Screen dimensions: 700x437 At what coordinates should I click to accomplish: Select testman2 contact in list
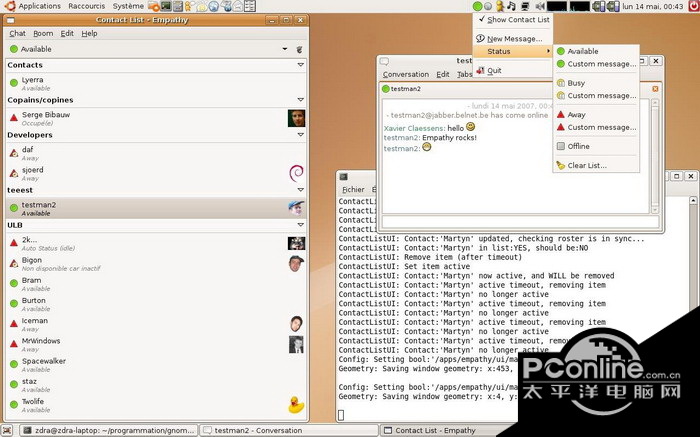[x=156, y=208]
